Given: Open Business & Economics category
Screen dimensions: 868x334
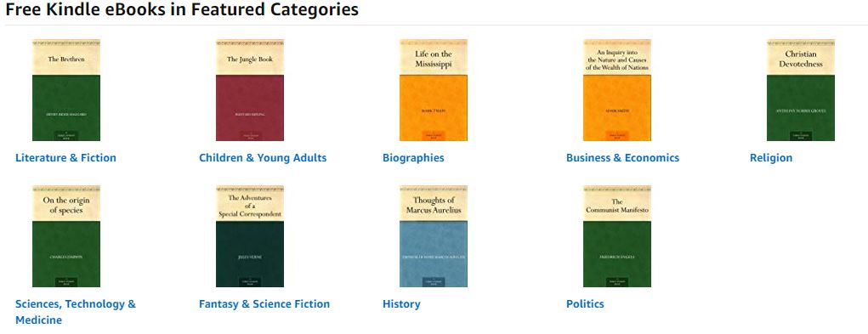Looking at the screenshot, I should [623, 157].
